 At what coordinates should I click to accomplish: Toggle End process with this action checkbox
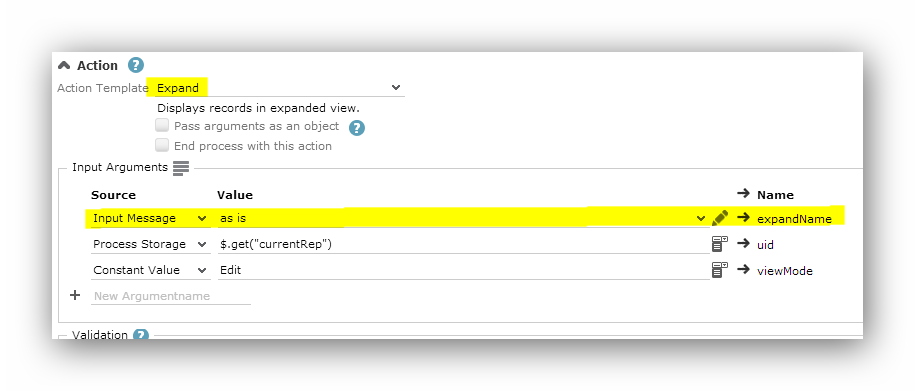[162, 145]
